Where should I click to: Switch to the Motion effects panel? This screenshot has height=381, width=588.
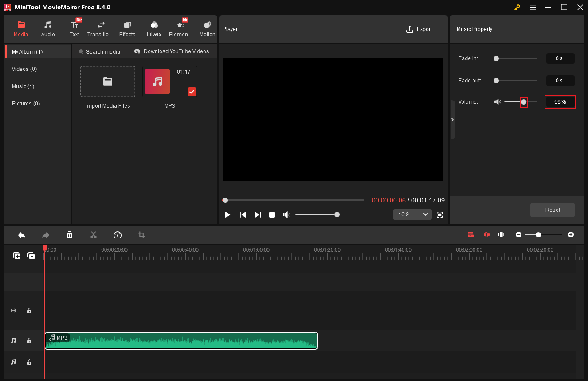tap(207, 28)
